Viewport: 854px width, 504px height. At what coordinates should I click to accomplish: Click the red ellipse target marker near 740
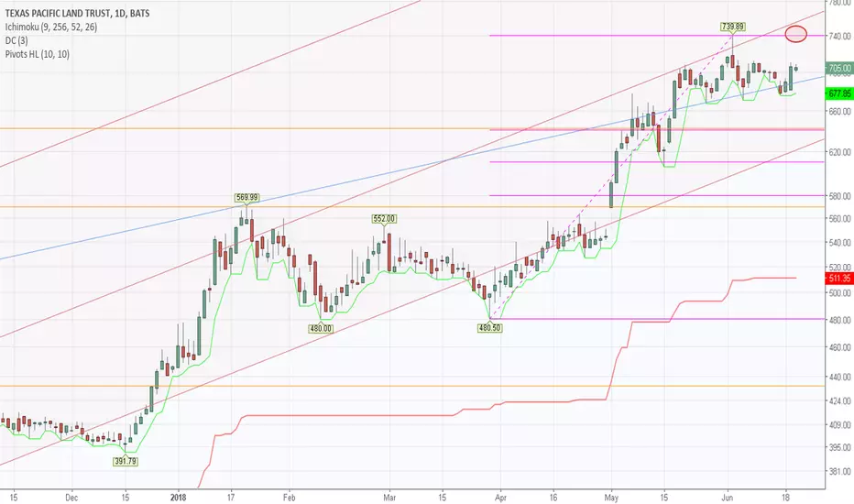795,34
